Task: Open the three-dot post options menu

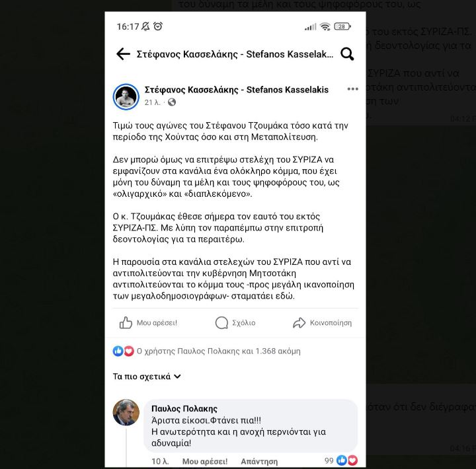Action: [x=353, y=89]
